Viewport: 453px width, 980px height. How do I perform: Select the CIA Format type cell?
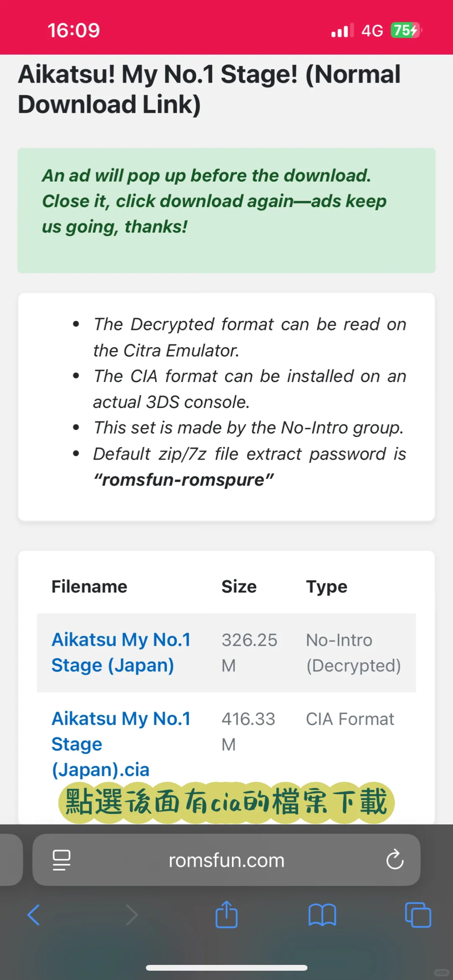click(x=350, y=719)
